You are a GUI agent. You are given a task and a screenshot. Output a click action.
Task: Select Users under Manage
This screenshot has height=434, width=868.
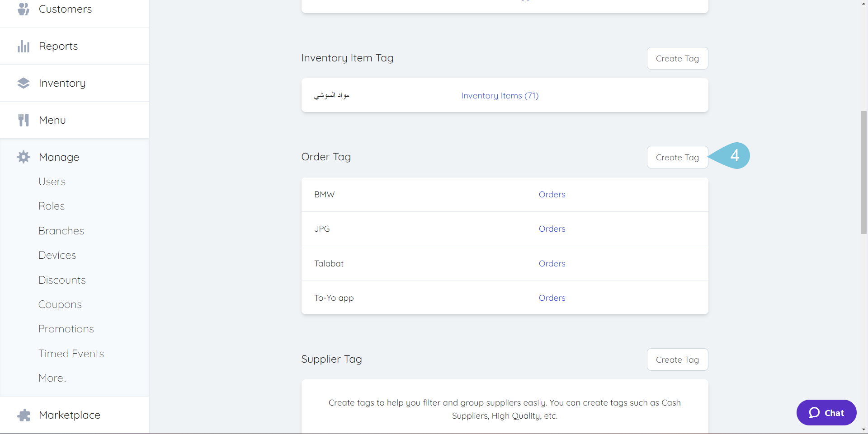(x=52, y=181)
